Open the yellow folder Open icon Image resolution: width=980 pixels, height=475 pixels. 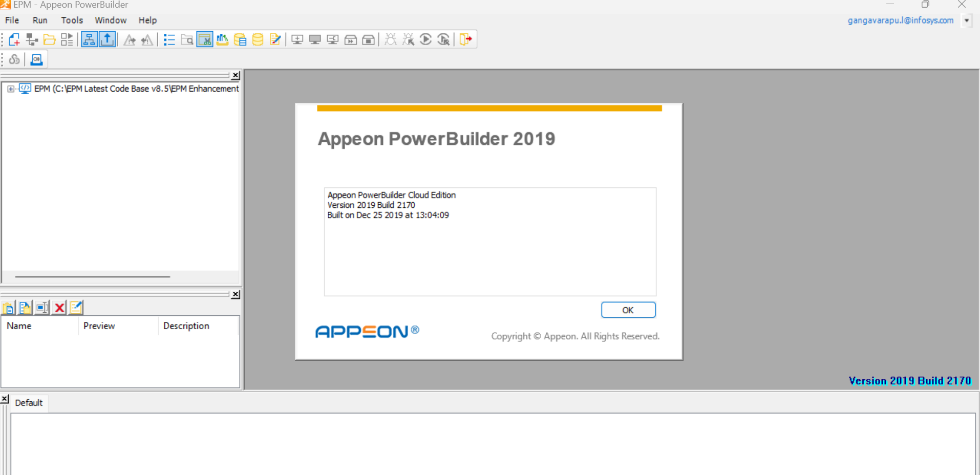(x=49, y=40)
